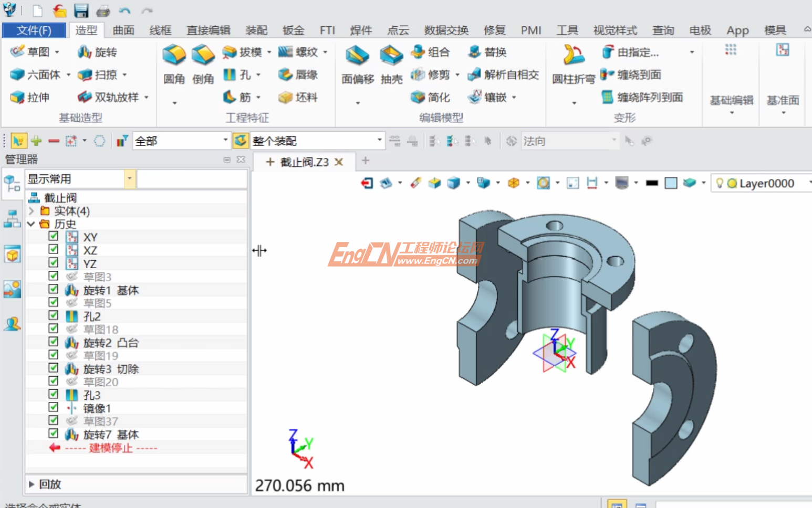Open the 全部 filter dropdown

tap(225, 140)
